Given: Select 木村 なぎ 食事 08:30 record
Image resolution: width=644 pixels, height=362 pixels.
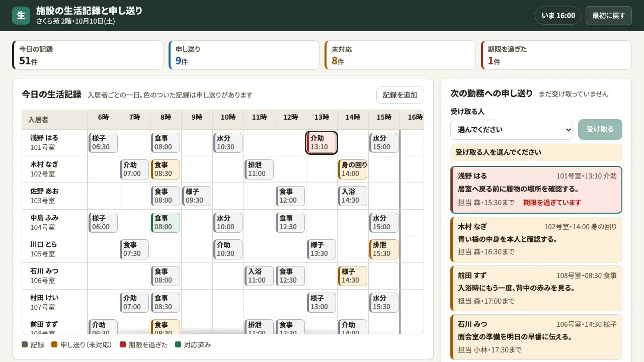Looking at the screenshot, I should point(166,169).
